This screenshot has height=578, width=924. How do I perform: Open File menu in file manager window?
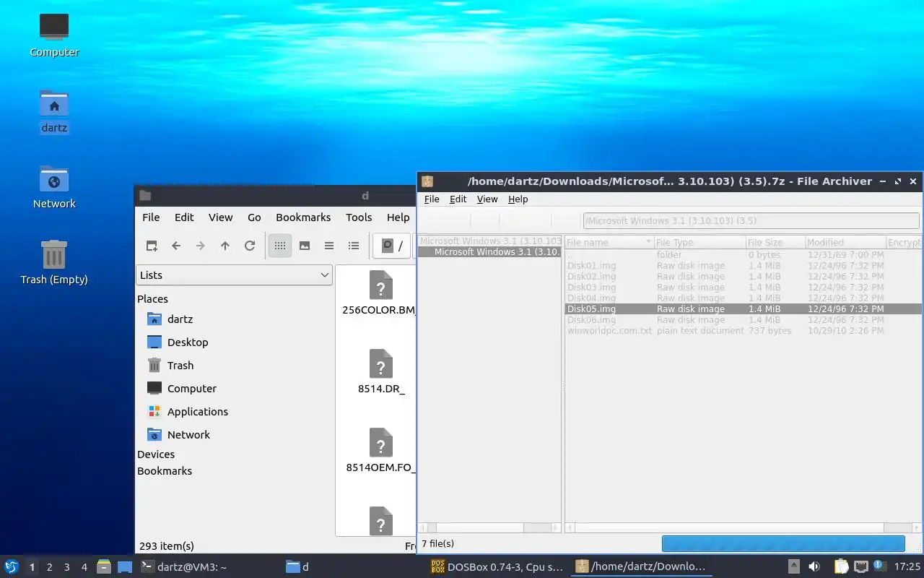151,217
